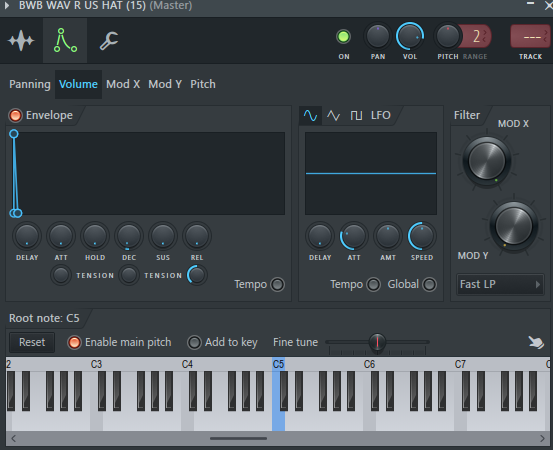Viewport: 553px width, 450px height.
Task: Click the VOL knob
Action: tap(409, 36)
